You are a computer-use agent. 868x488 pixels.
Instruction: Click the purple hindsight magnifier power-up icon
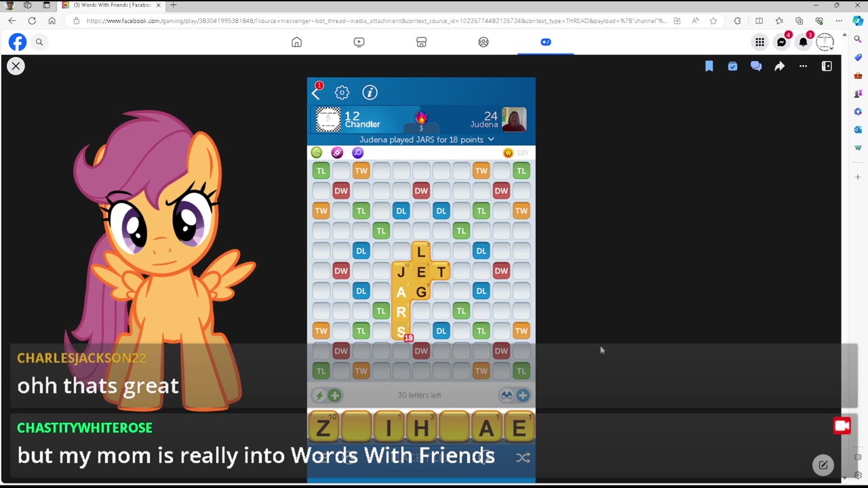357,152
